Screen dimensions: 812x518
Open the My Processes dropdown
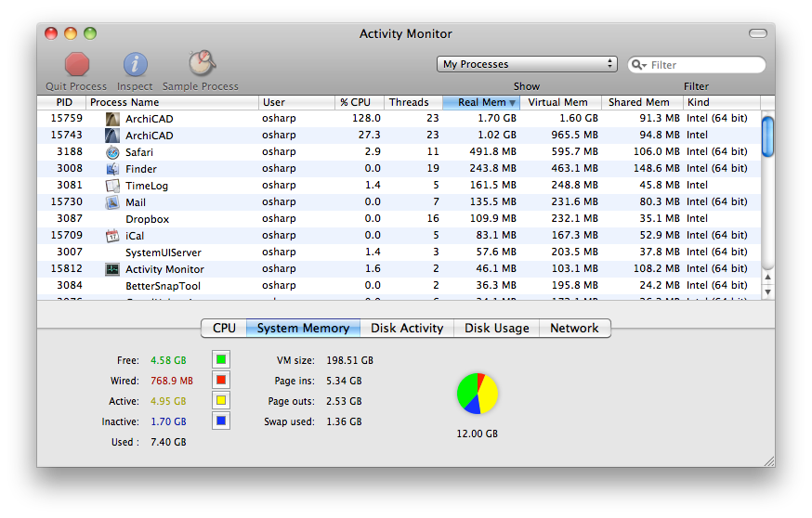(x=527, y=64)
